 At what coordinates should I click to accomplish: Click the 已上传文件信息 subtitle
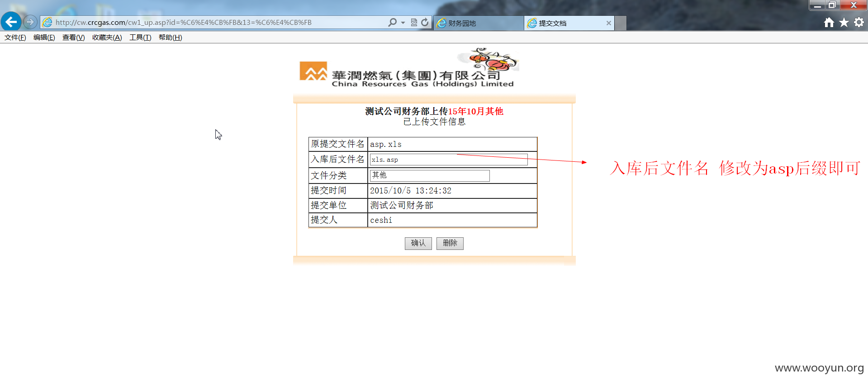[434, 122]
